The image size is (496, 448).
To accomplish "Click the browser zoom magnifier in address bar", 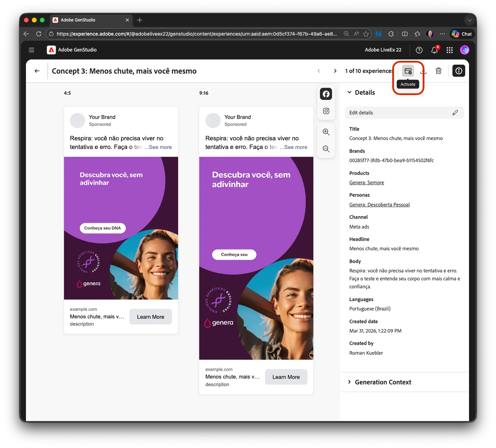I will pos(346,34).
